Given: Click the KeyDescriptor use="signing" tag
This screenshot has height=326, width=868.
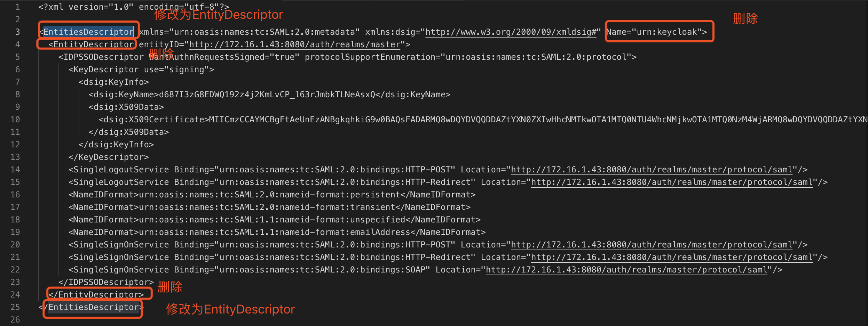Looking at the screenshot, I should [141, 70].
